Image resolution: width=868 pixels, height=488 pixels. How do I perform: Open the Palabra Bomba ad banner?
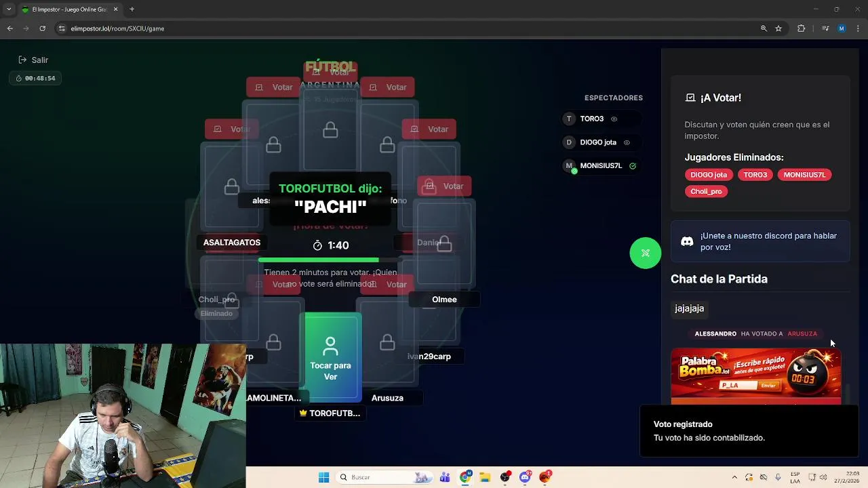click(x=756, y=376)
